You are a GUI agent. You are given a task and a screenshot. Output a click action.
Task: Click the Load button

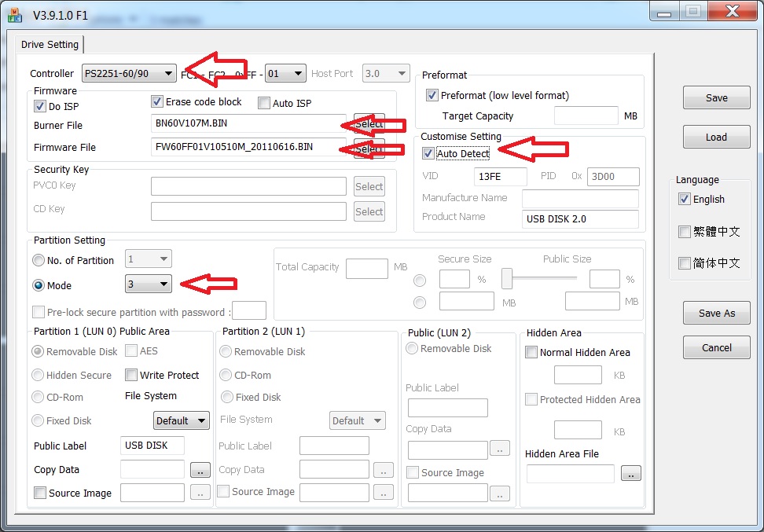pyautogui.click(x=716, y=137)
